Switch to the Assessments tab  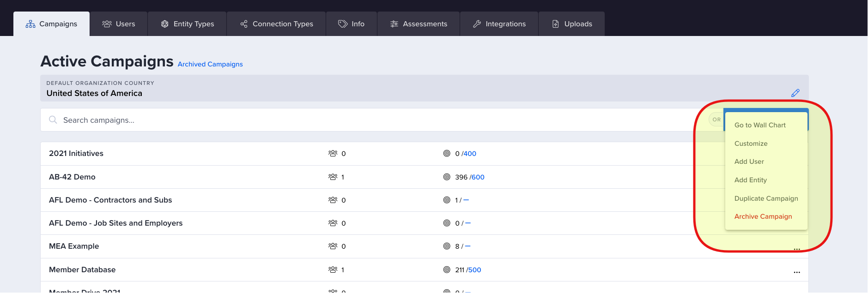[419, 24]
